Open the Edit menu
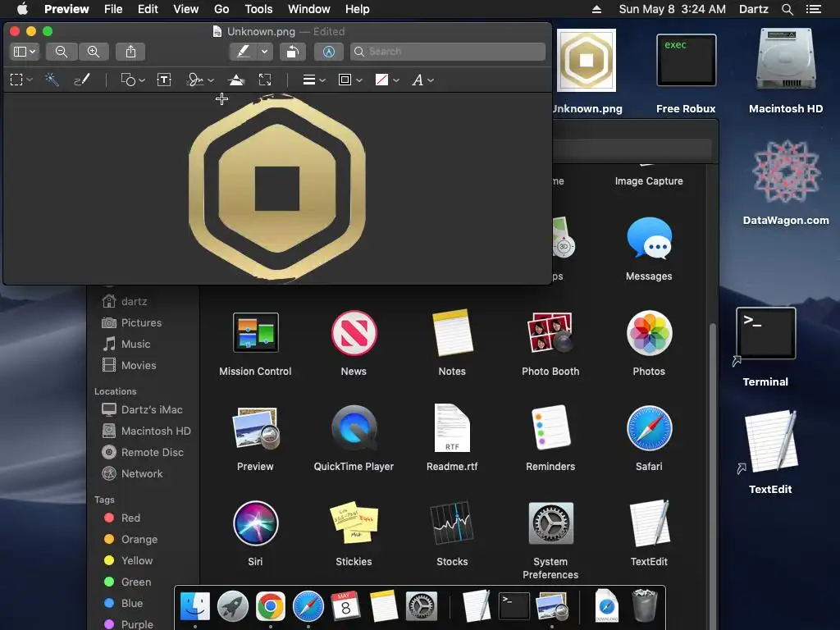The height and width of the screenshot is (630, 840). click(x=148, y=9)
